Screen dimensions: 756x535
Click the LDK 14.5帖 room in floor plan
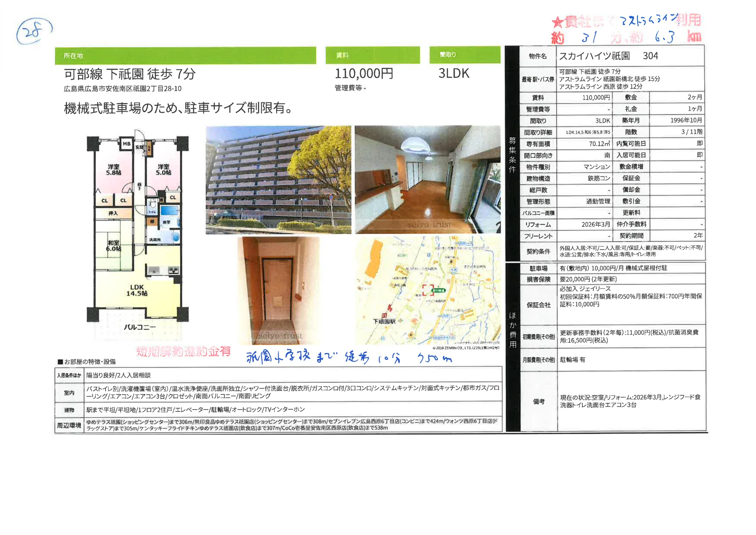coord(137,290)
